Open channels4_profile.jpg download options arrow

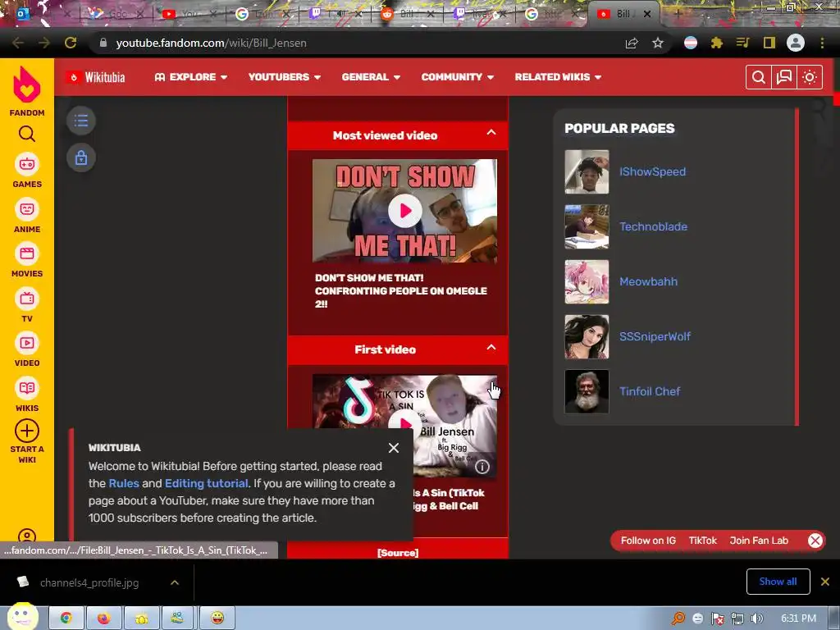coord(175,582)
